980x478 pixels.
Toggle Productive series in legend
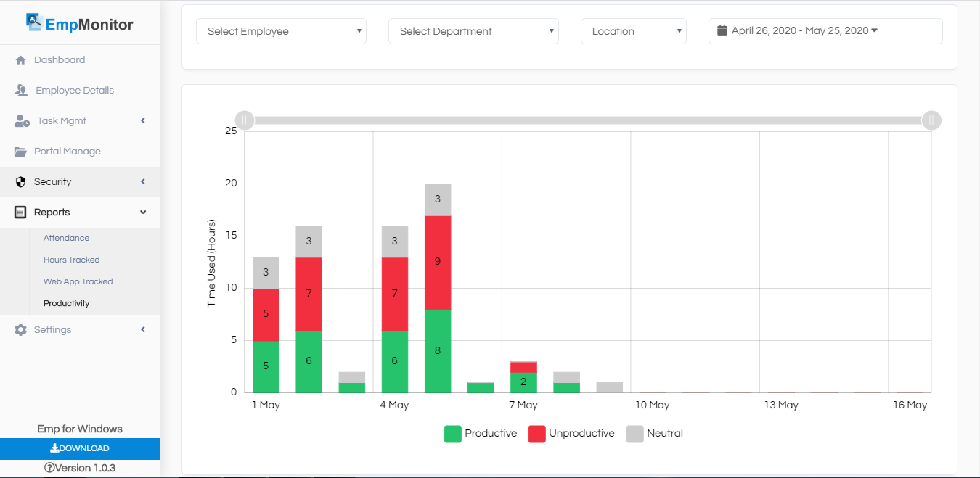481,434
